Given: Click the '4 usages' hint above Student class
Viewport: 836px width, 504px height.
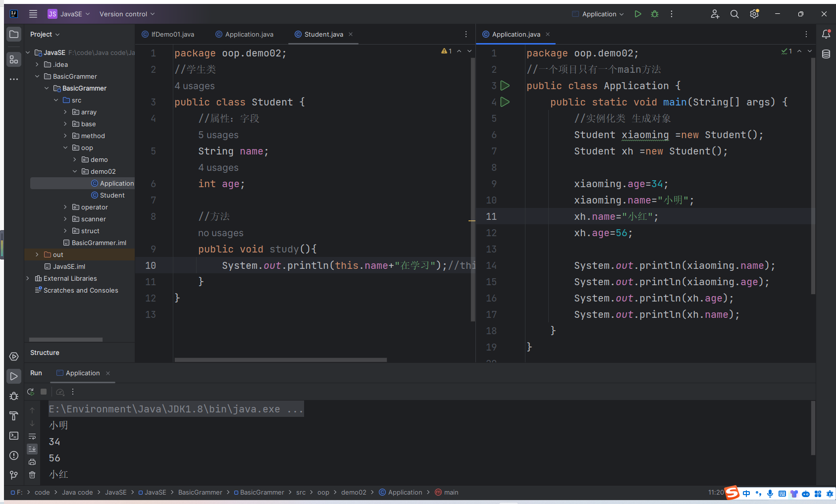Looking at the screenshot, I should click(x=195, y=86).
